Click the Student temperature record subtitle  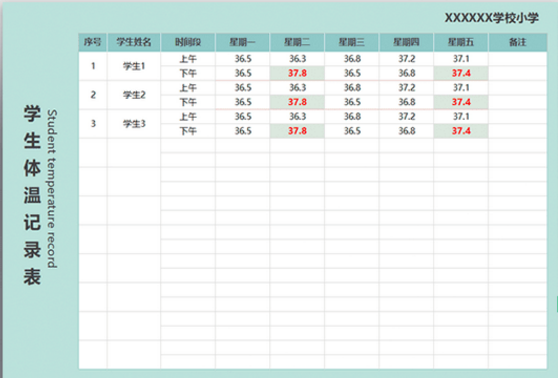[52, 189]
